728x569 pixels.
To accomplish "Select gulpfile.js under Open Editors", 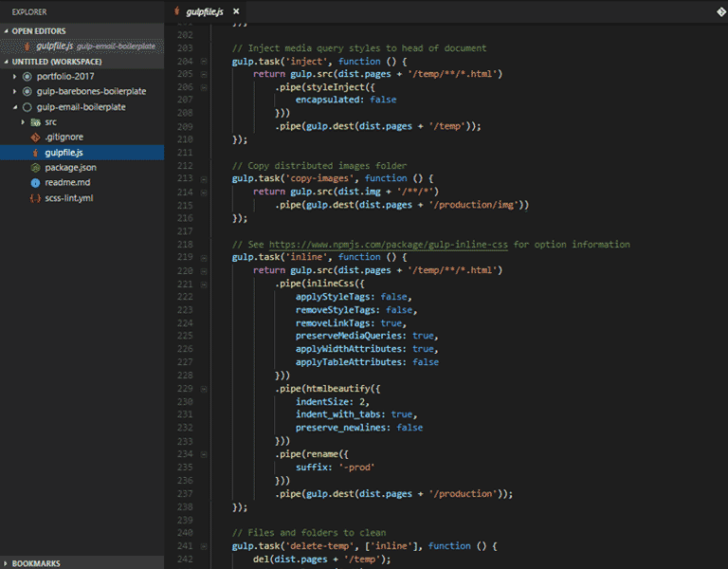I will 55,46.
